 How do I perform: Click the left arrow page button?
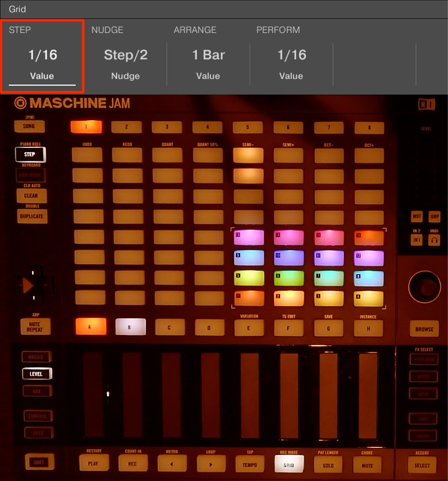[x=172, y=464]
